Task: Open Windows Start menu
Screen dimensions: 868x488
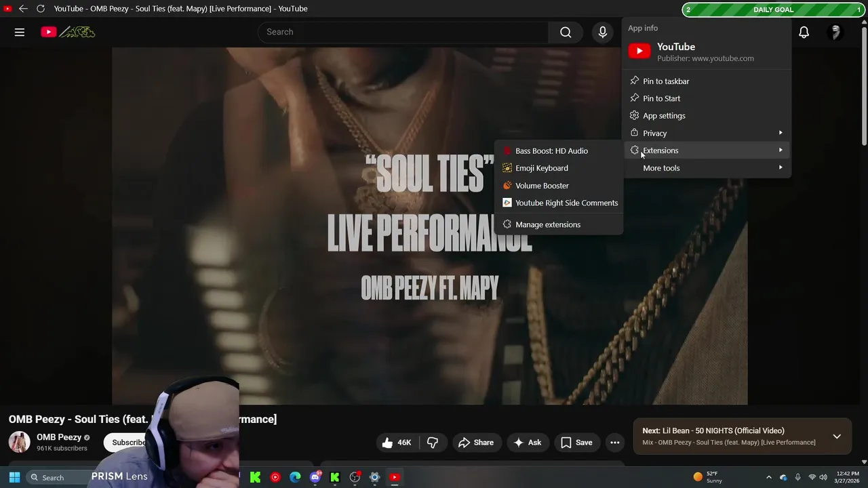Action: point(14,477)
